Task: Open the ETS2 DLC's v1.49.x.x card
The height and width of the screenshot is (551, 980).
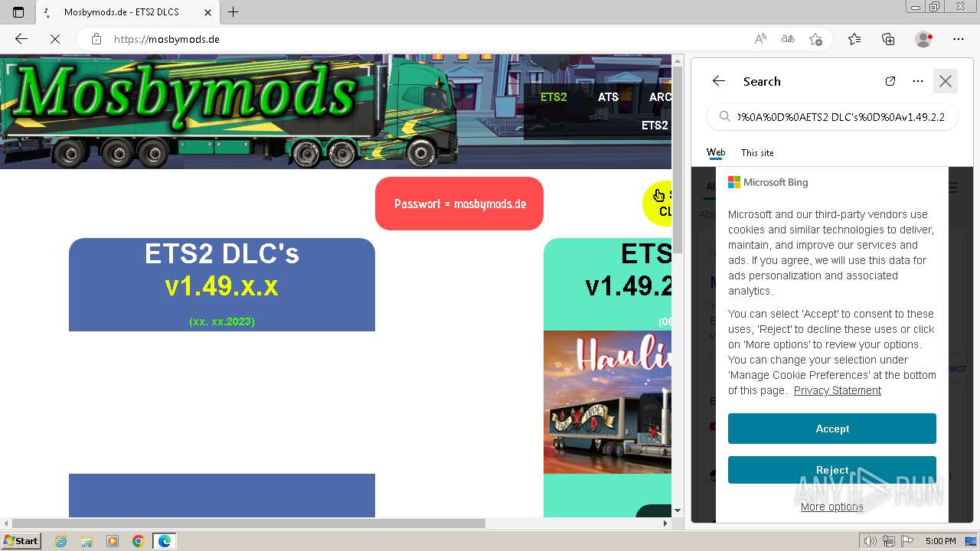Action: click(x=222, y=284)
